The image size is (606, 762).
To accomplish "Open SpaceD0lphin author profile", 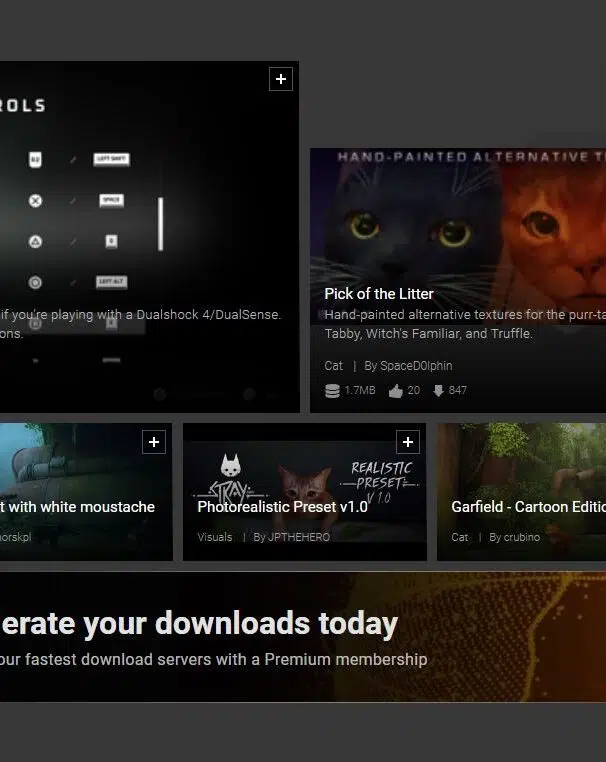I will tap(416, 365).
